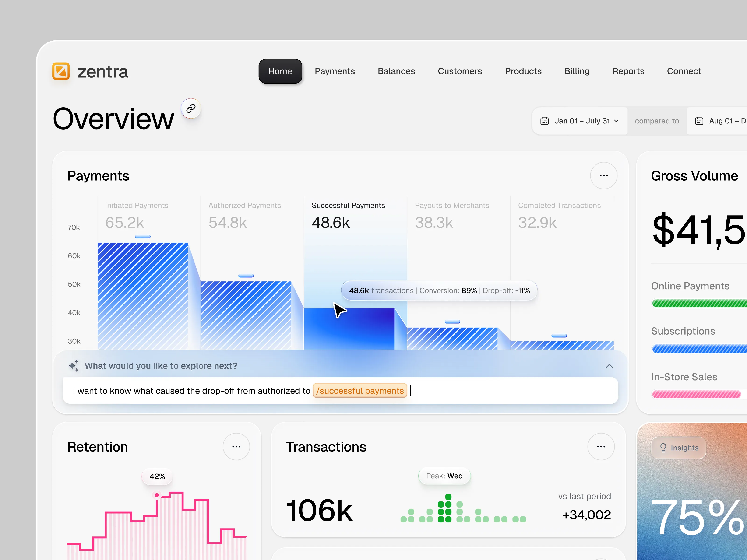Click the green Online Payments progress bar

click(x=699, y=303)
